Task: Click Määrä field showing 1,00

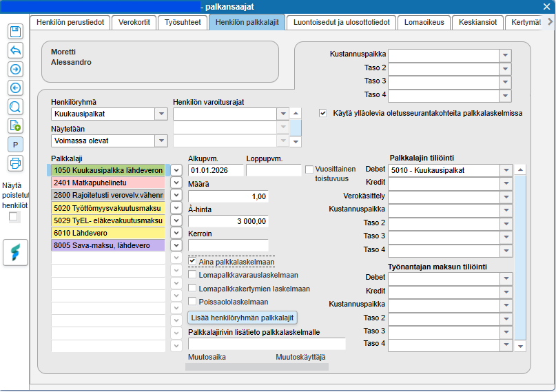Action: point(228,196)
